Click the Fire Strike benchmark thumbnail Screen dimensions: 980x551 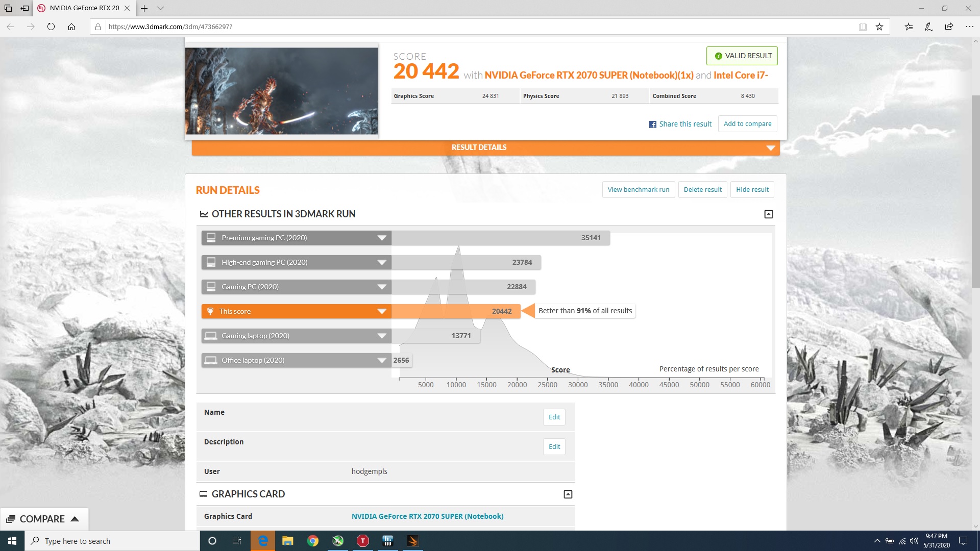282,91
